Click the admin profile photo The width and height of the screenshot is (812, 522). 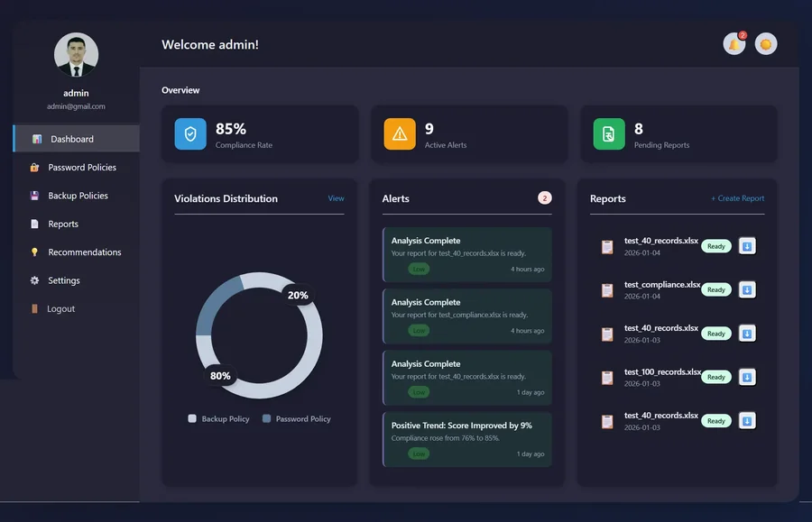click(x=76, y=55)
